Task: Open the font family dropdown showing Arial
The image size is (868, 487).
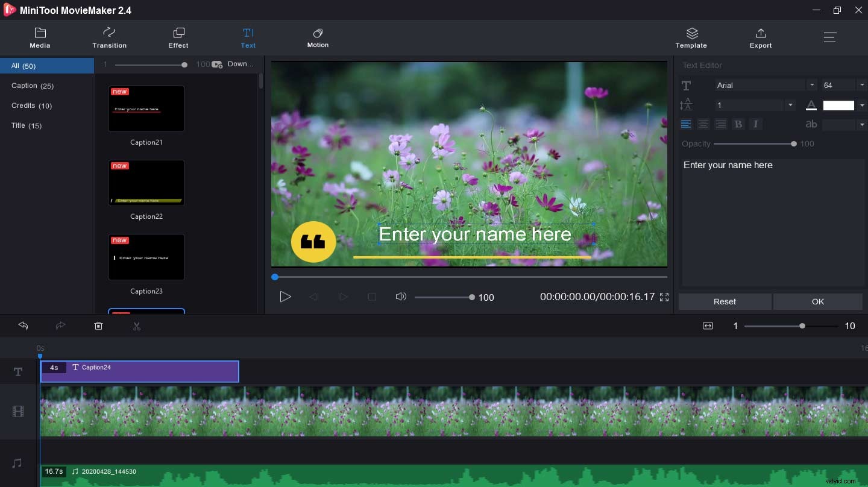Action: [812, 85]
